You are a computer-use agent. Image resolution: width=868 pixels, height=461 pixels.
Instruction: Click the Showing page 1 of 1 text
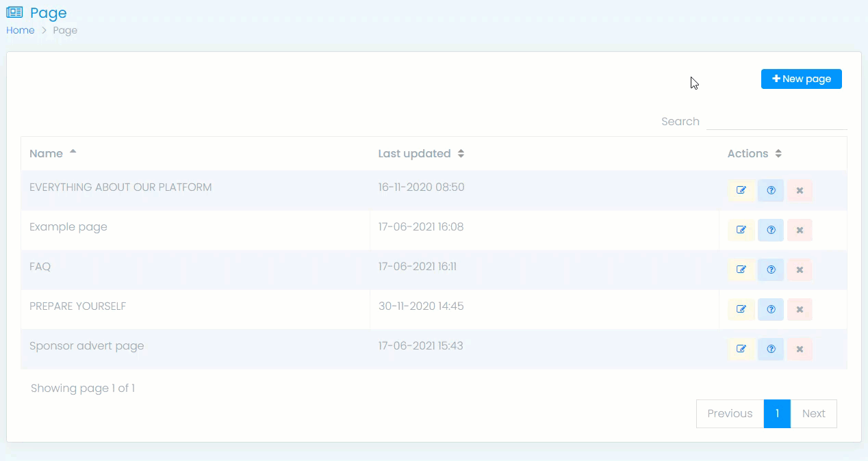pyautogui.click(x=83, y=388)
